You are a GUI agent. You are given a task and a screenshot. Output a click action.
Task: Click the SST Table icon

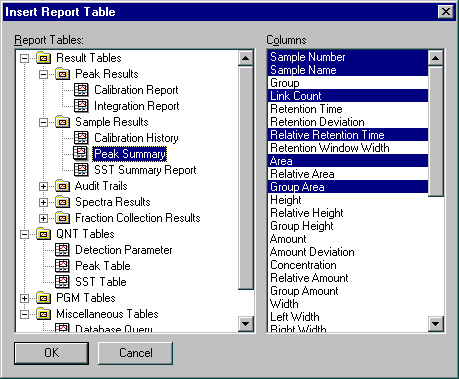pos(62,282)
